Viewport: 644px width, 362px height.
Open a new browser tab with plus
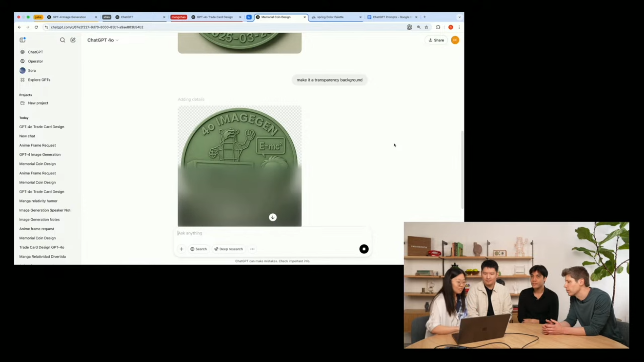coord(424,17)
